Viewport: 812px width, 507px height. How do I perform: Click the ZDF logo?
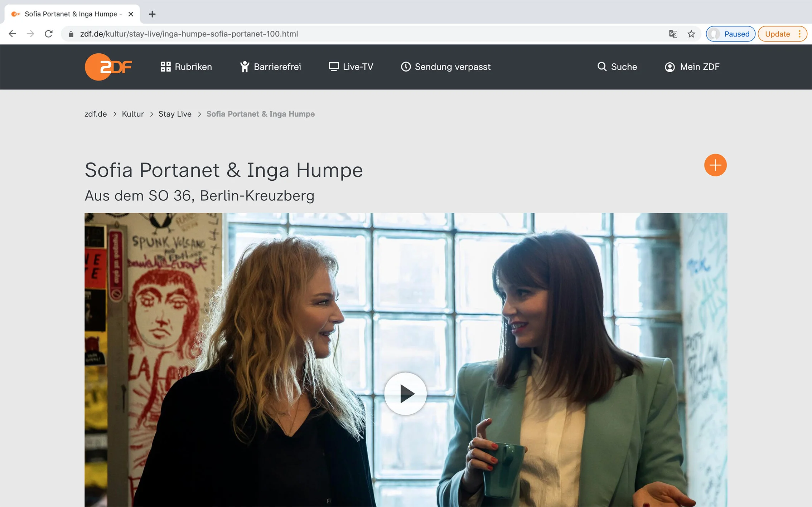point(108,67)
